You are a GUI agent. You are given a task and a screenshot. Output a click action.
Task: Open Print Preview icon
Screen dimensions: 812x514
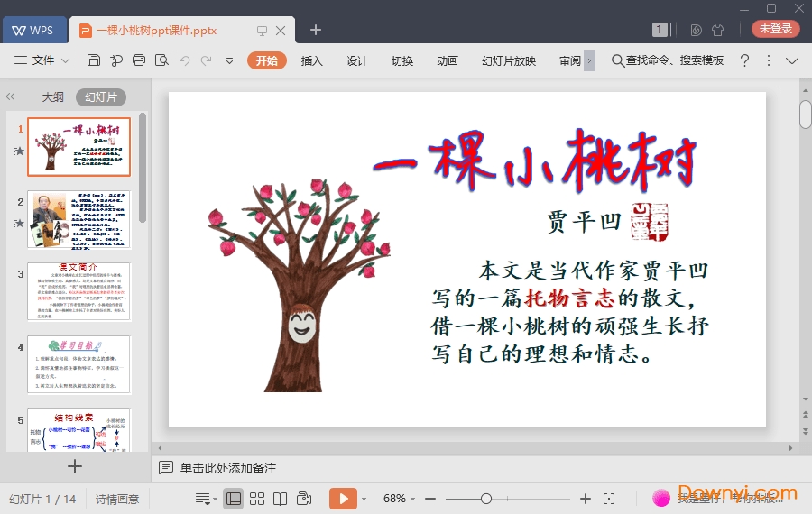[x=161, y=60]
